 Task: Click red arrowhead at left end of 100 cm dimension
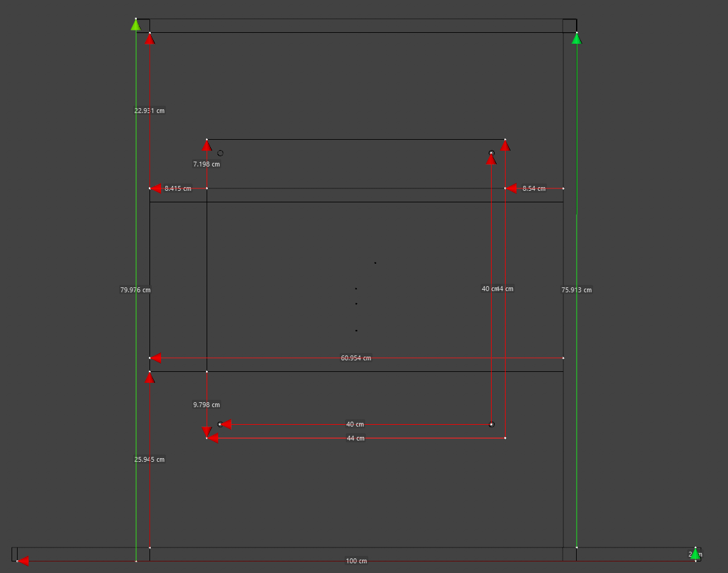coord(23,561)
